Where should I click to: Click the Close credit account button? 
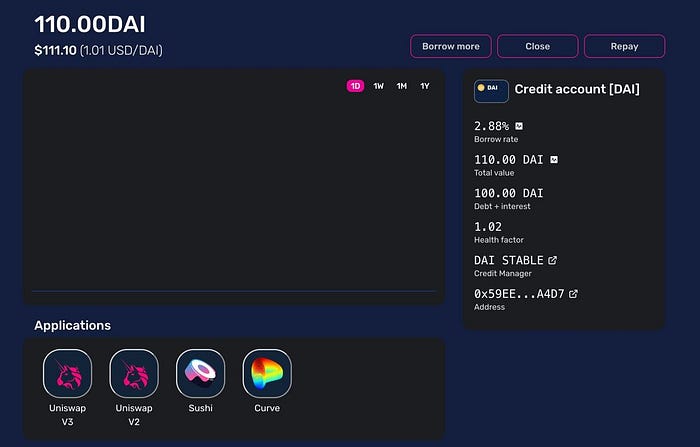[538, 46]
